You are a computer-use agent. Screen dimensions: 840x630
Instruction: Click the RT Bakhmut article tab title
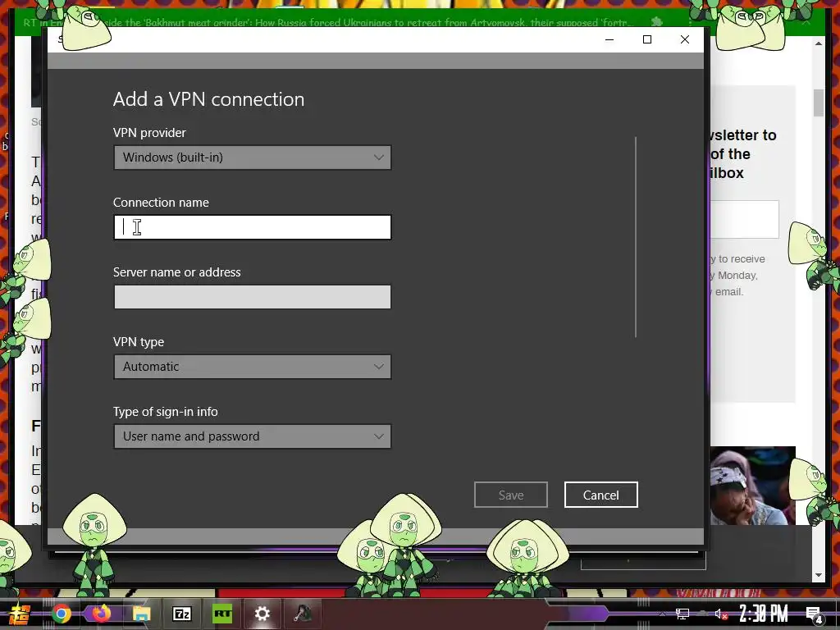click(328, 22)
